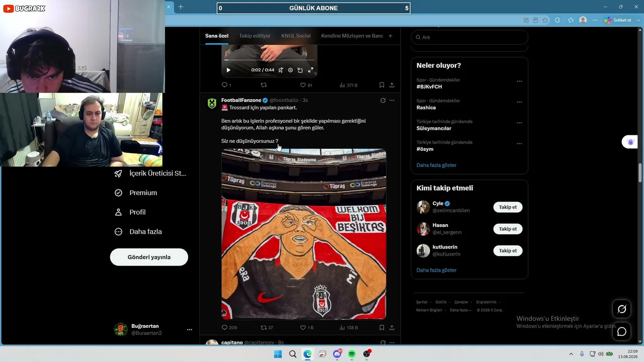Add this page to browser favorites
This screenshot has height=362, width=644.
545,20
